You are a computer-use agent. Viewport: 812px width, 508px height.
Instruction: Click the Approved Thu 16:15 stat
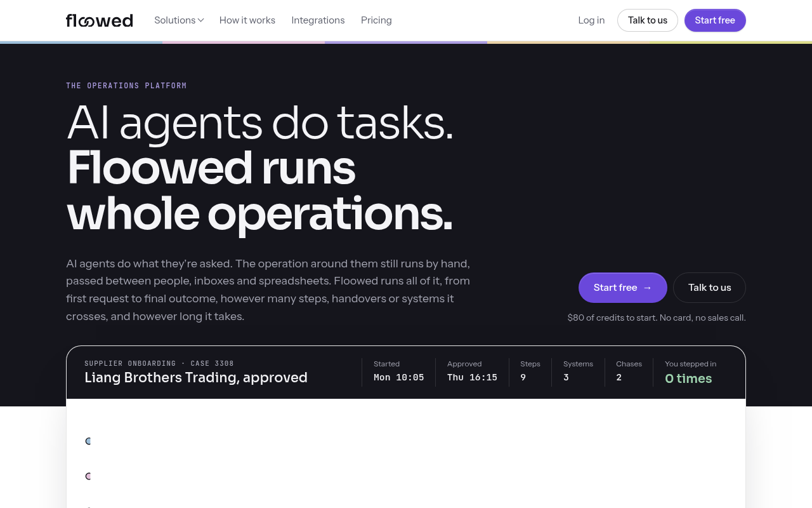click(472, 371)
